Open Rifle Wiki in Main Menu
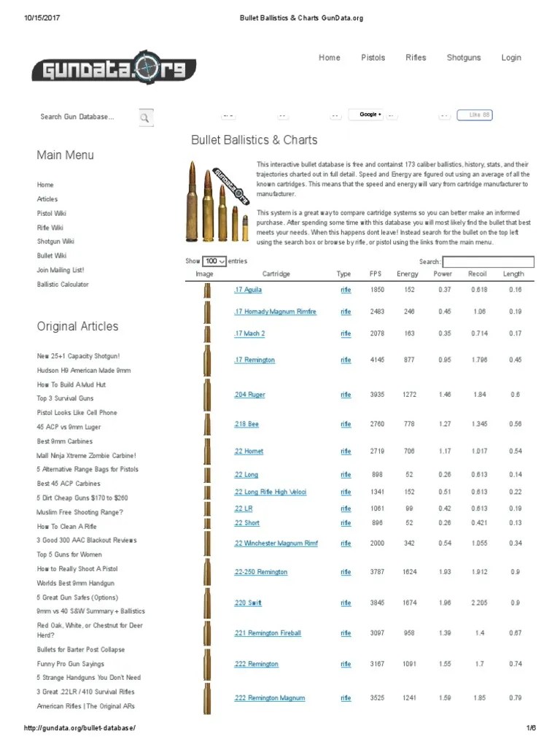This screenshot has width=560, height=747. pos(50,228)
